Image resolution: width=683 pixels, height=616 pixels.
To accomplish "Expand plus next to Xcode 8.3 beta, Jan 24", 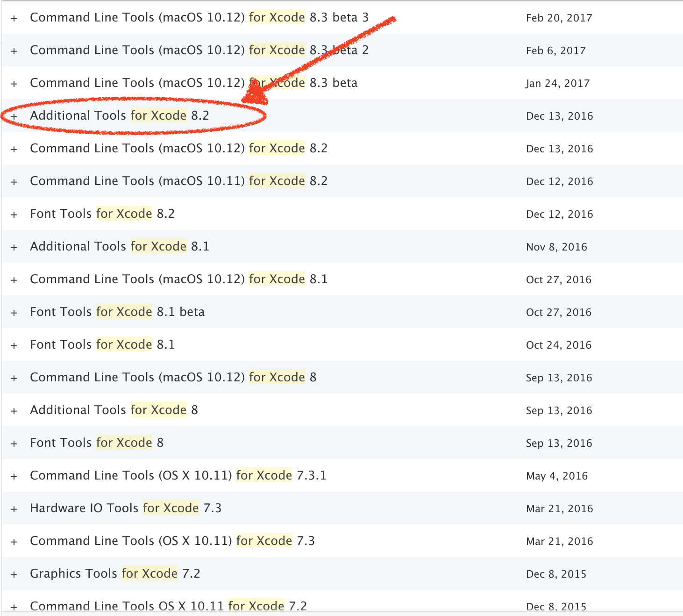I will [x=14, y=84].
